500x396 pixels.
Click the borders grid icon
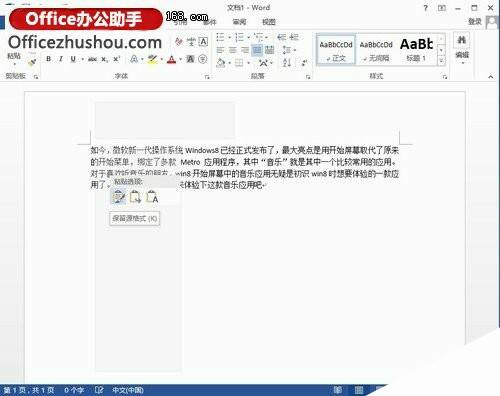coord(239,62)
